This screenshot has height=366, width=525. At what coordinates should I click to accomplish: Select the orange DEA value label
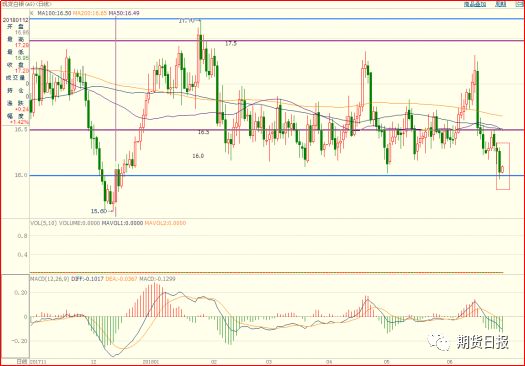tap(121, 279)
